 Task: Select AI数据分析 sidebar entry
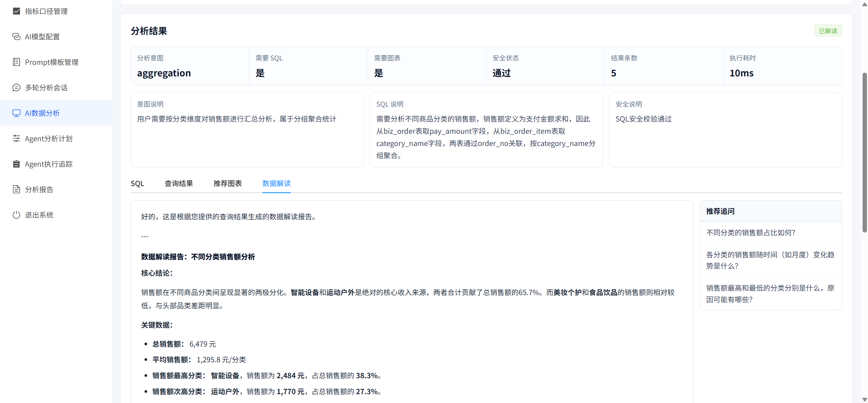pos(56,113)
